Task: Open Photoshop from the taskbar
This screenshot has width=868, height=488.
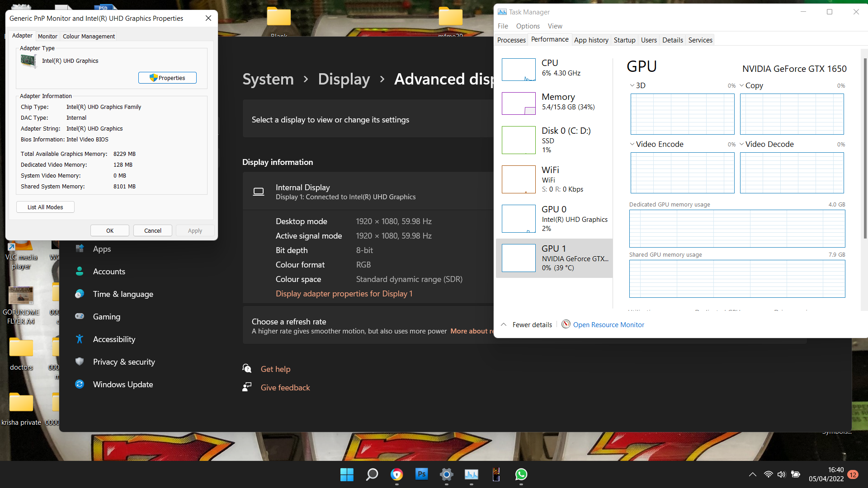Action: 421,474
